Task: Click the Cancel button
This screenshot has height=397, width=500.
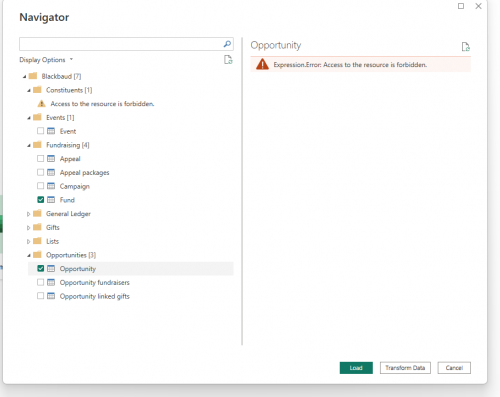Action: (454, 368)
